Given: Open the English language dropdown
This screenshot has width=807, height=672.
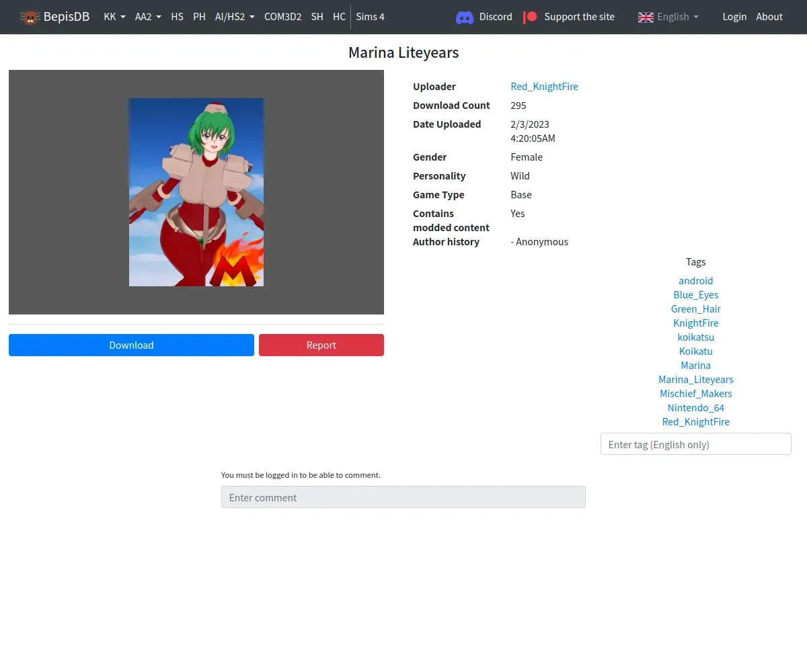Looking at the screenshot, I should [668, 17].
